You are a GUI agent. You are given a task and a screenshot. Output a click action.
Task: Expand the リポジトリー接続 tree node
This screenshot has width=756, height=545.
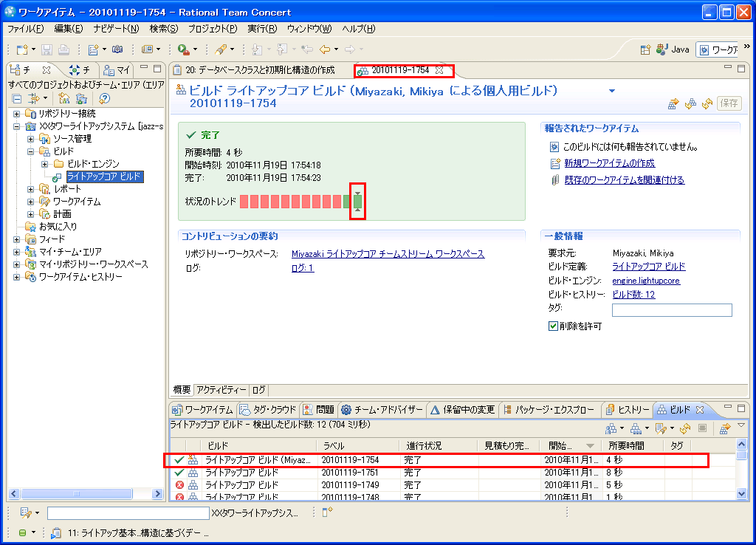tap(17, 114)
